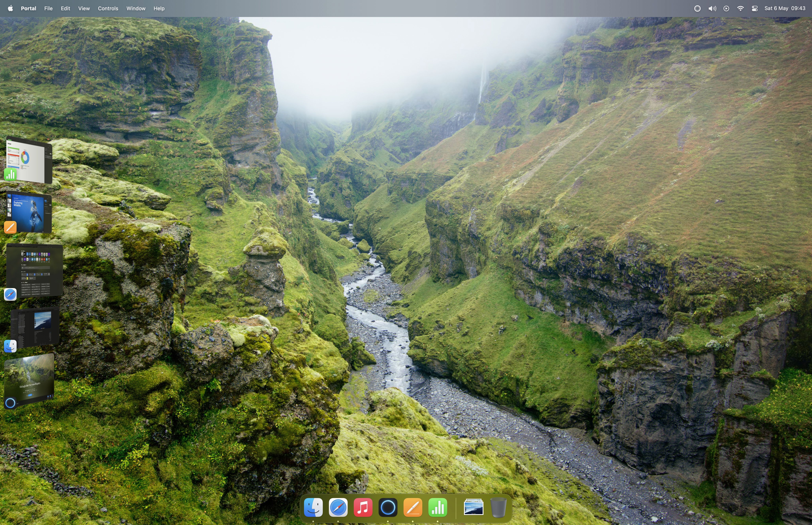The height and width of the screenshot is (525, 812).
Task: Open Portal app from the Dock
Action: 388,507
